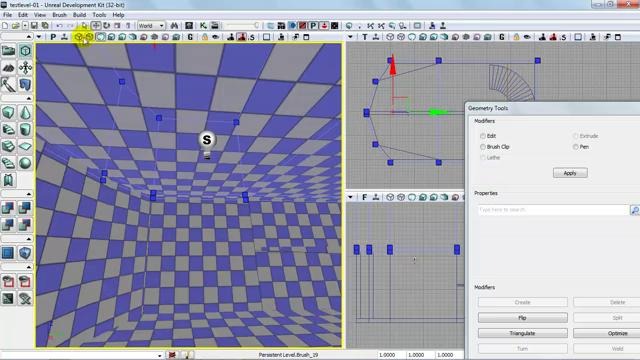
Task: Select the Cylinder builder brush
Action: tap(25, 129)
